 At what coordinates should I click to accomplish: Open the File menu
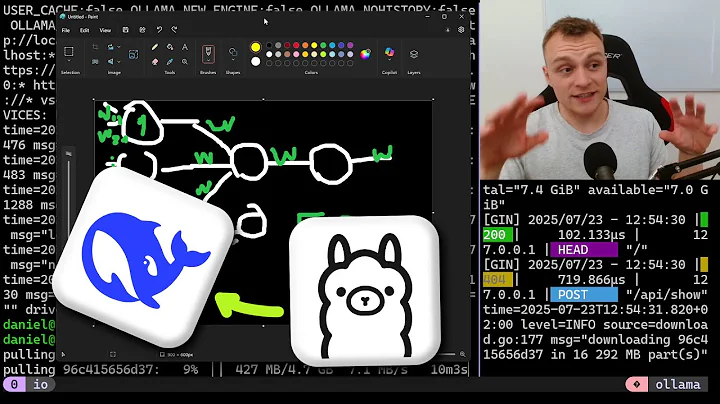(x=66, y=30)
